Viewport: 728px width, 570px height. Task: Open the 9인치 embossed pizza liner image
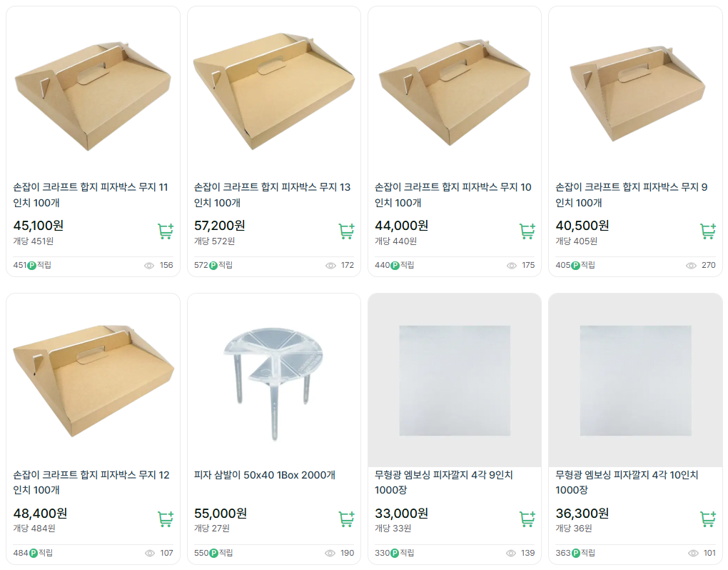coord(455,380)
